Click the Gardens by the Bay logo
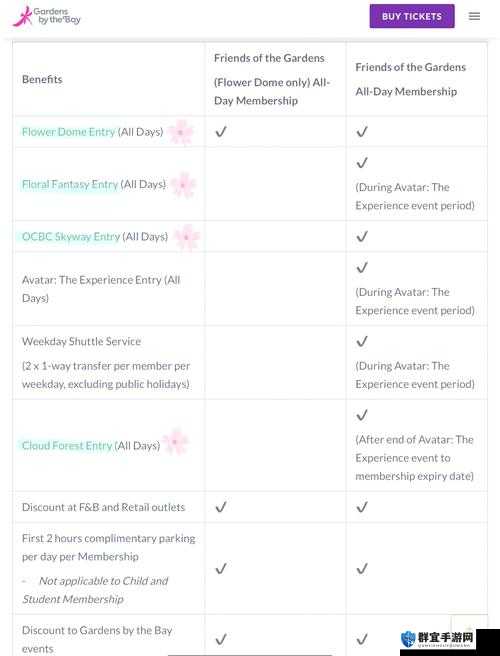This screenshot has width=500, height=656. [46, 16]
